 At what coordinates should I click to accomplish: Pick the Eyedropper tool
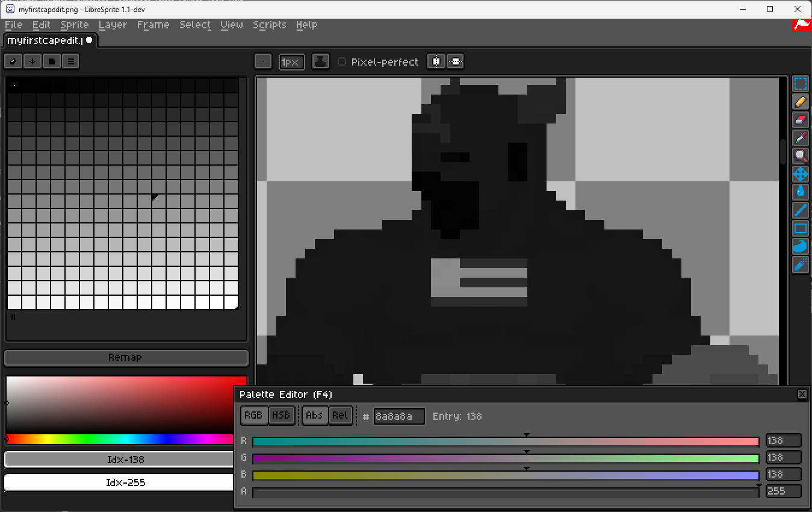[x=800, y=138]
